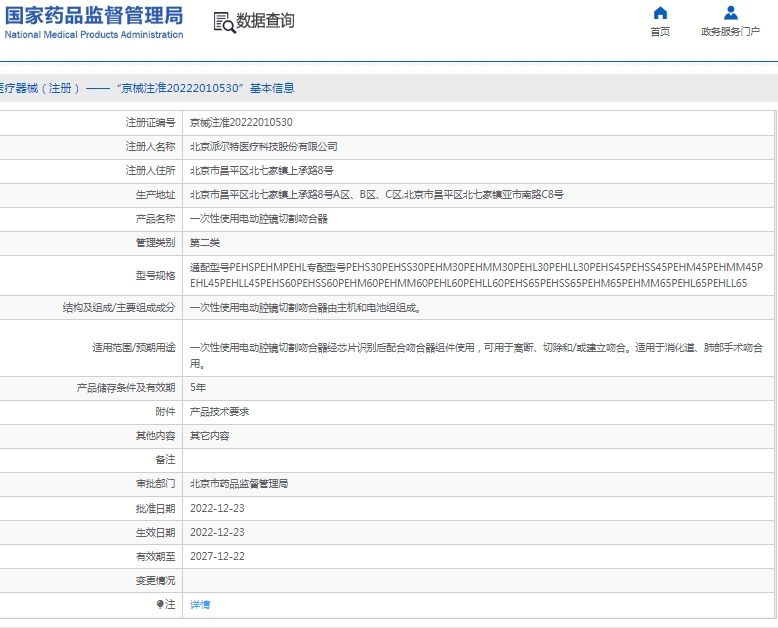Click the 数据查询 search document icon

[224, 23]
